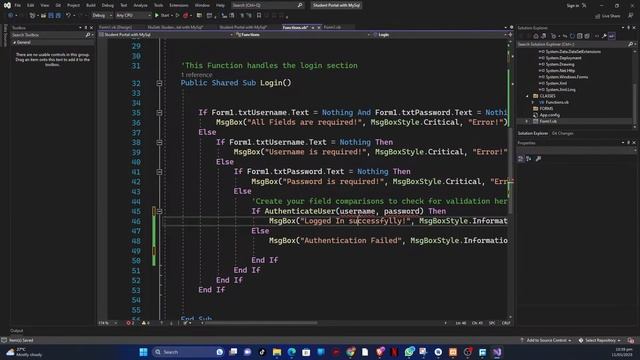The height and width of the screenshot is (360, 640).
Task: Open the Extensions menu
Action: pos(179,5)
